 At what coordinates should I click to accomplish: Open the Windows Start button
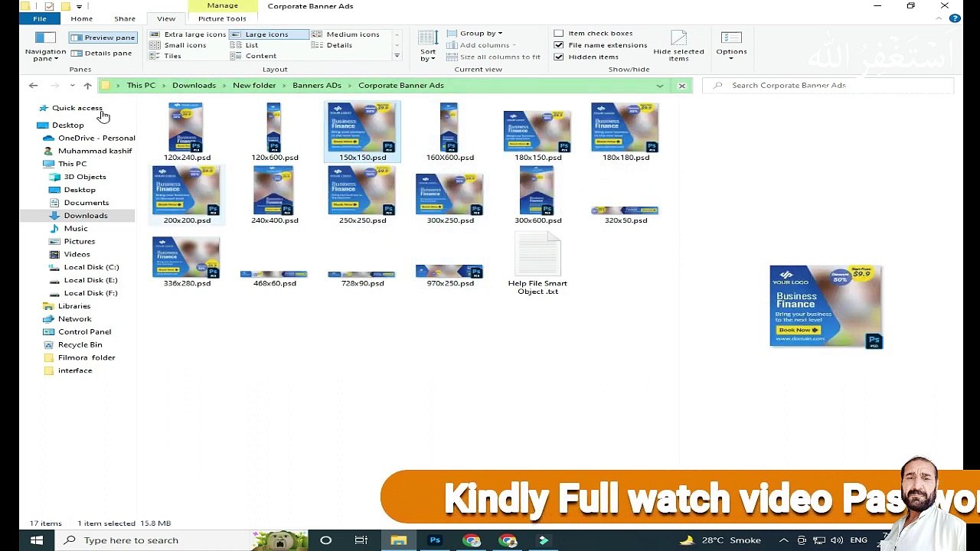tap(36, 540)
